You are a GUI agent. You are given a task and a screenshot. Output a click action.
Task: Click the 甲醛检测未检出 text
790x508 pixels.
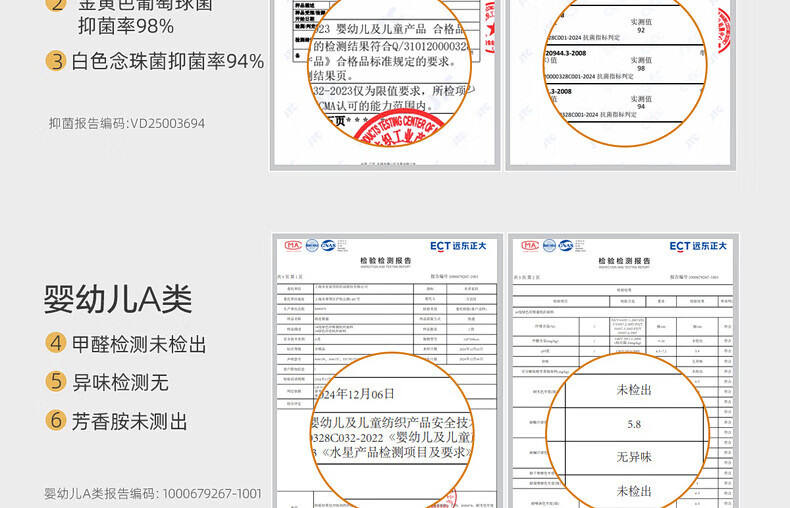coord(139,345)
